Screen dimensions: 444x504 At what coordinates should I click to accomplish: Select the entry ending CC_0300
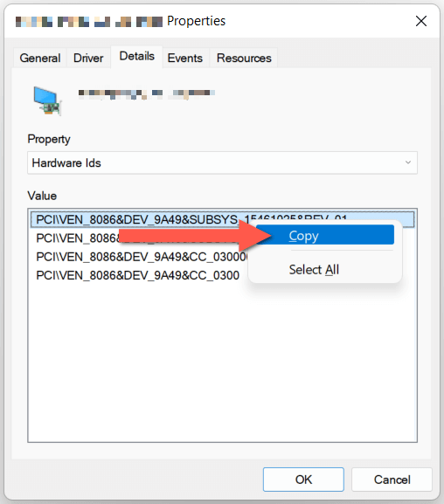(x=138, y=275)
